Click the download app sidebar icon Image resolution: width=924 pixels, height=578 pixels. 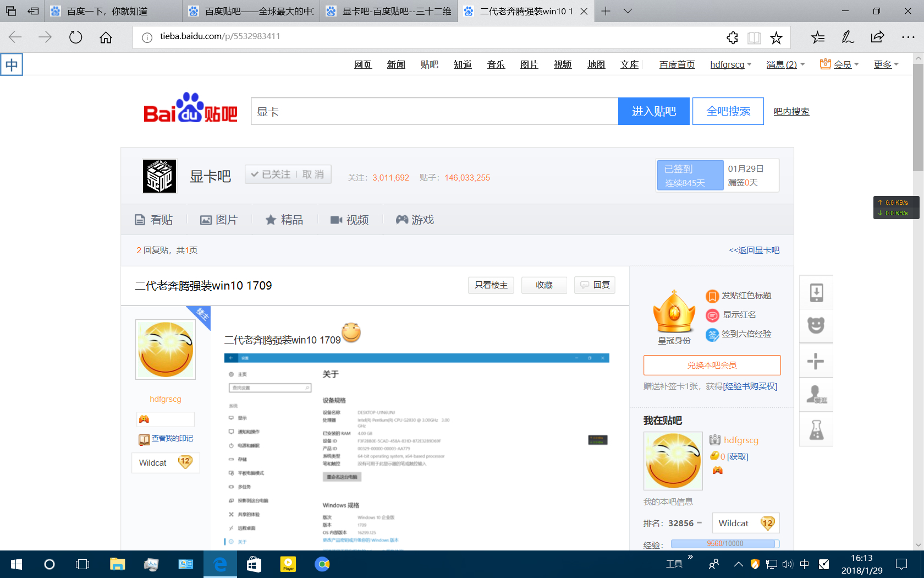tap(816, 292)
